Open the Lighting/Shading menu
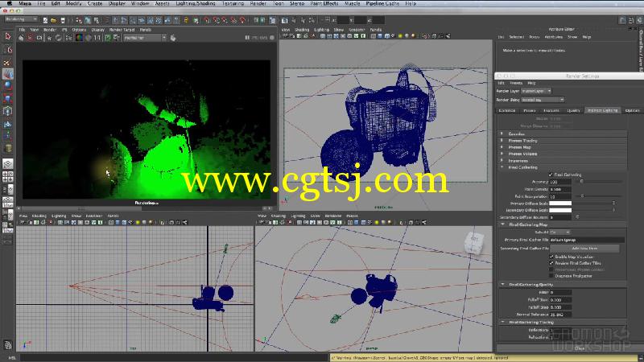Image resolution: width=644 pixels, height=362 pixels. (x=196, y=3)
